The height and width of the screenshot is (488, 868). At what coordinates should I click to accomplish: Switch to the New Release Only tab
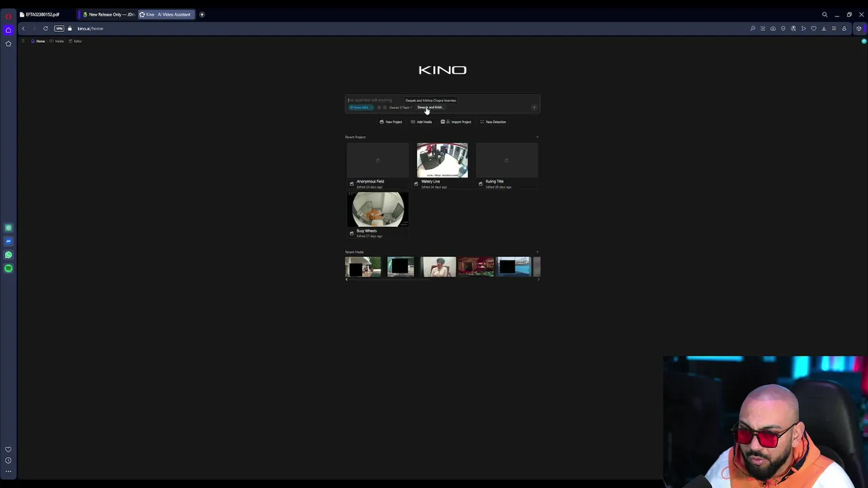108,14
